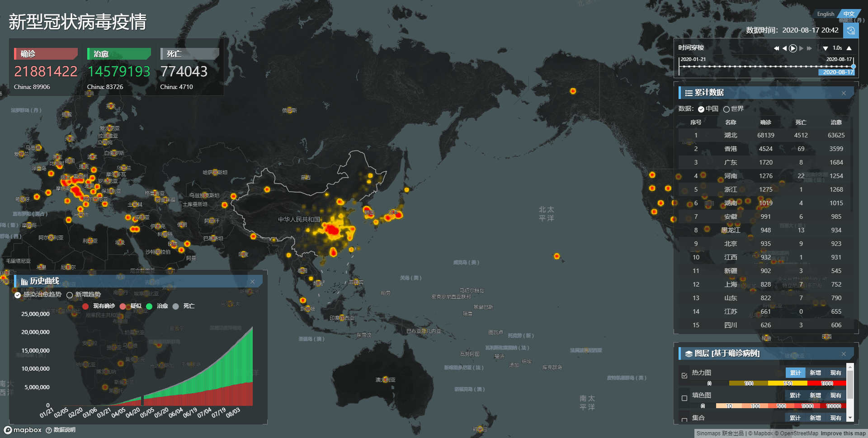Screen dimensions: 868x438
Task: Jump to first date in time travel
Action: (776, 48)
